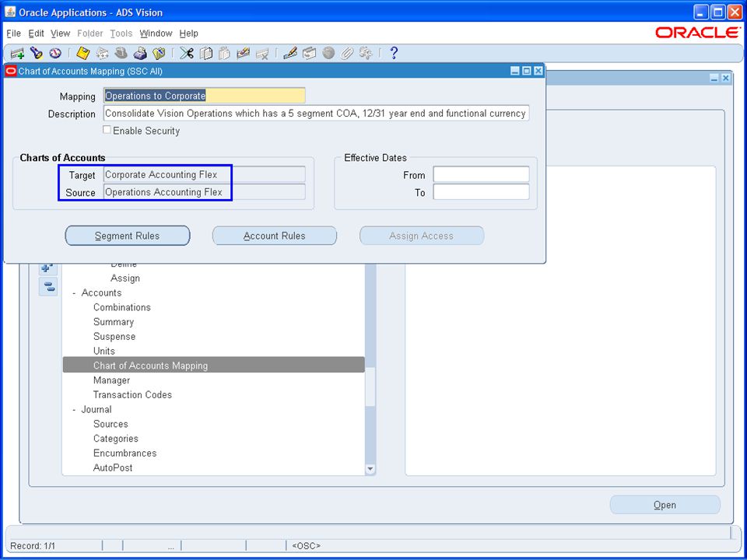Select Encumbrances under Journal

pyautogui.click(x=124, y=453)
